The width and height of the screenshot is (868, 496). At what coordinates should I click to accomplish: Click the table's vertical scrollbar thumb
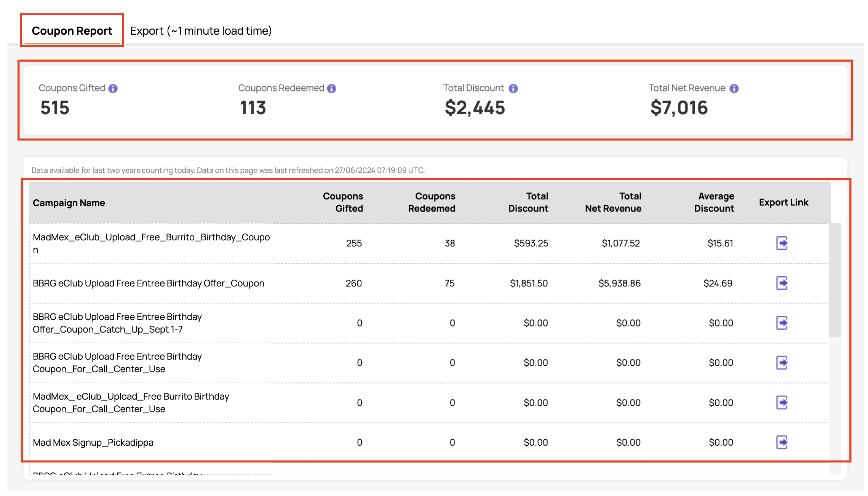pos(835,280)
